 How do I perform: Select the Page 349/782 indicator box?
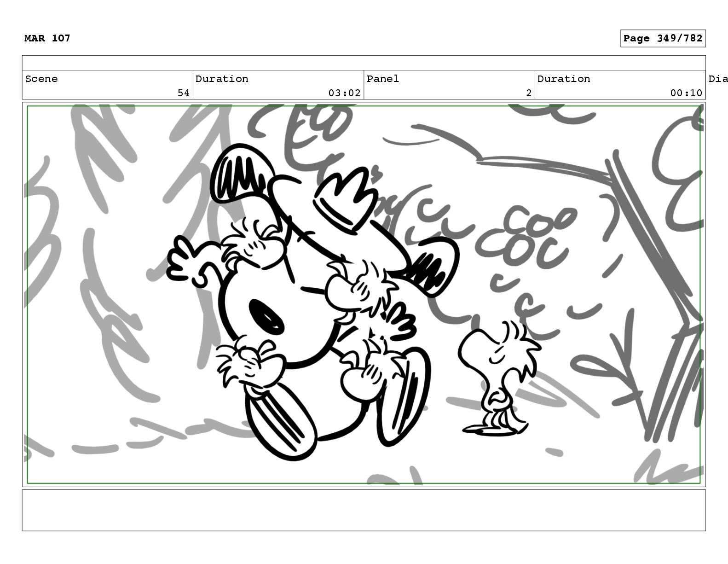pos(663,39)
